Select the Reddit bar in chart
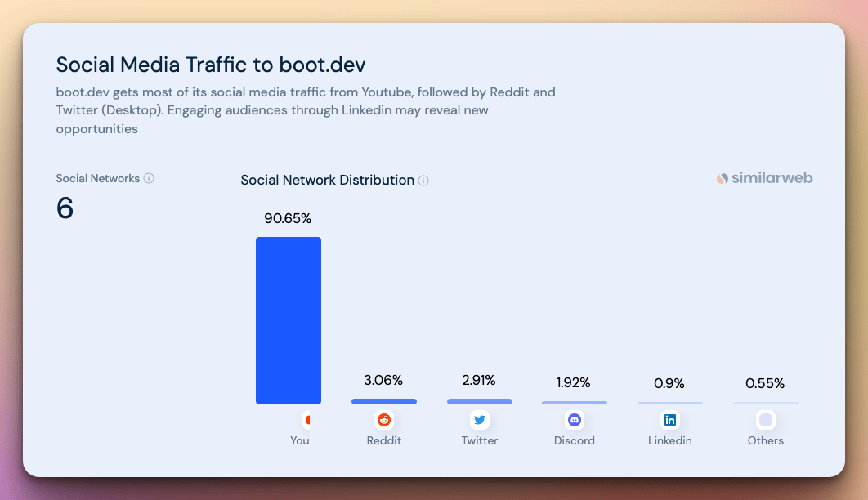The width and height of the screenshot is (868, 500). click(383, 401)
